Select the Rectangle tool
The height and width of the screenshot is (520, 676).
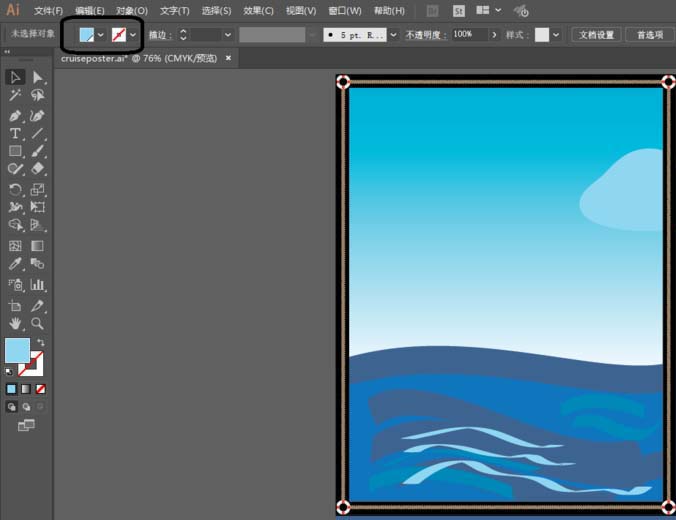(15, 151)
